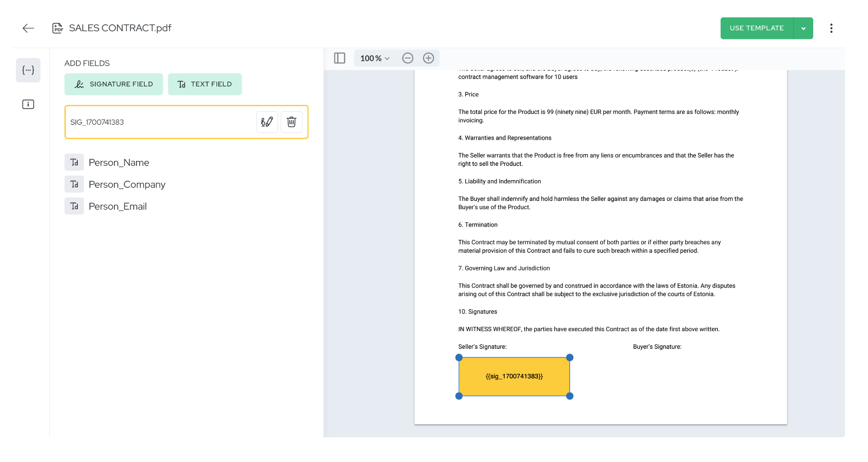
Task: Delete the SIG_1700741383 field with trash icon
Action: coord(292,122)
